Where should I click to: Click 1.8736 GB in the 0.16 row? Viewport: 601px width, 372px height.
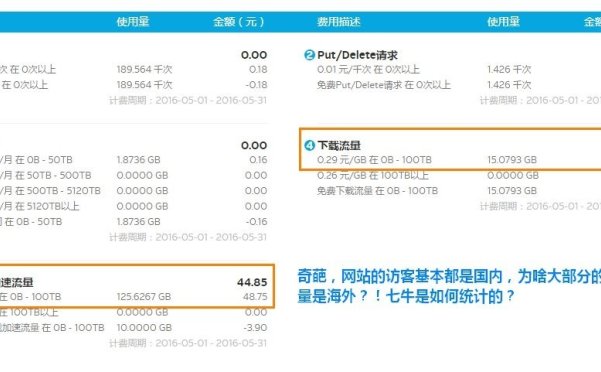(x=138, y=160)
